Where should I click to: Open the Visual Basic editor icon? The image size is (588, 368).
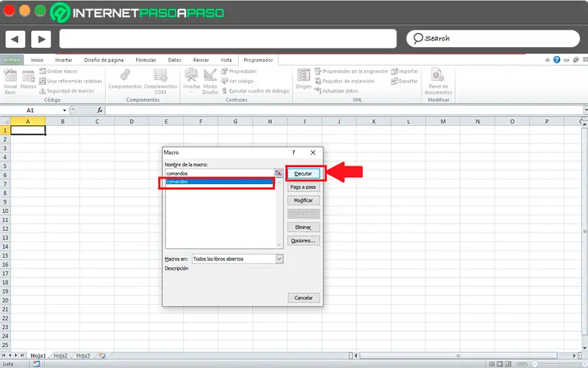pos(10,81)
